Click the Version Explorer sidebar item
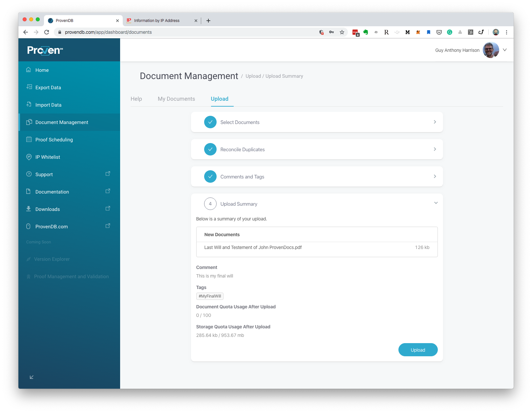532x413 pixels. pos(69,259)
